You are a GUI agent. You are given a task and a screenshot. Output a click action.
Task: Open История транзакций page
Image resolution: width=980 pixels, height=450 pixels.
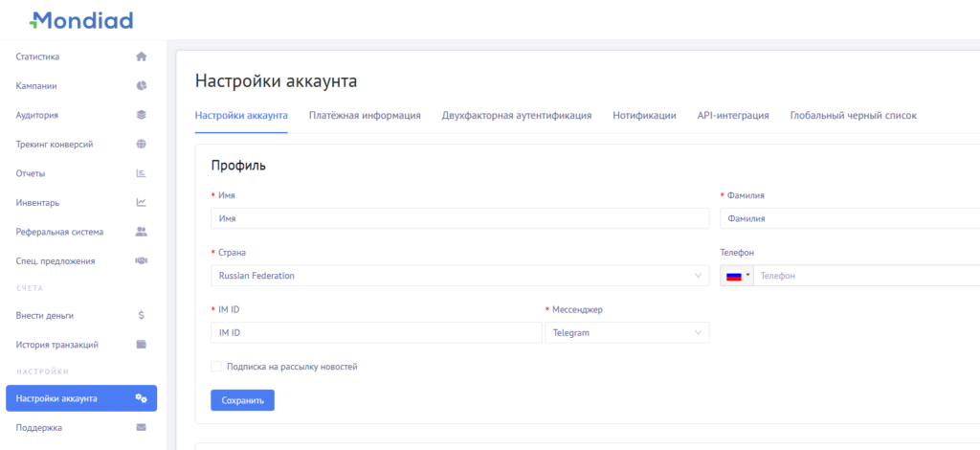point(81,345)
